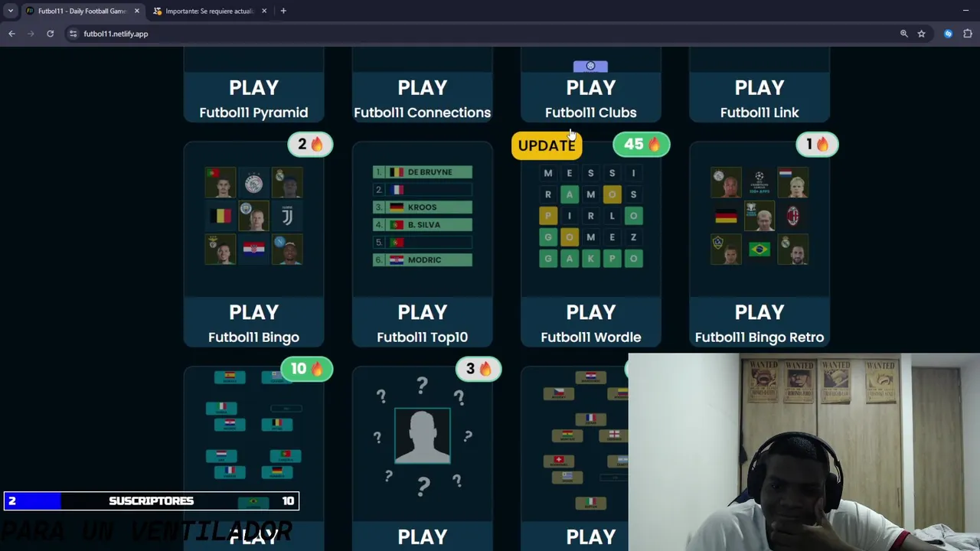The image size is (980, 551).
Task: Click the yellow UPDATE badge on Wordle
Action: pyautogui.click(x=547, y=145)
